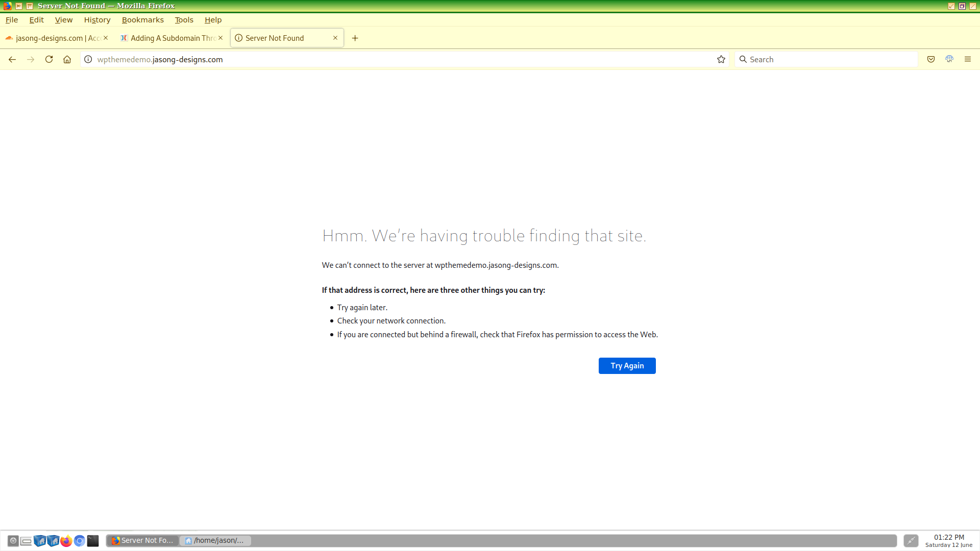Open the first home folder launcher
This screenshot has height=551, width=980.
(x=40, y=541)
